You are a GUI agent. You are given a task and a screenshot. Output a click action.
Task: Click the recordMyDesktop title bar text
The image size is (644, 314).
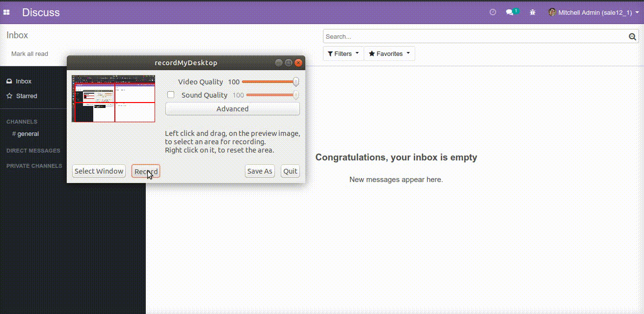pyautogui.click(x=186, y=63)
